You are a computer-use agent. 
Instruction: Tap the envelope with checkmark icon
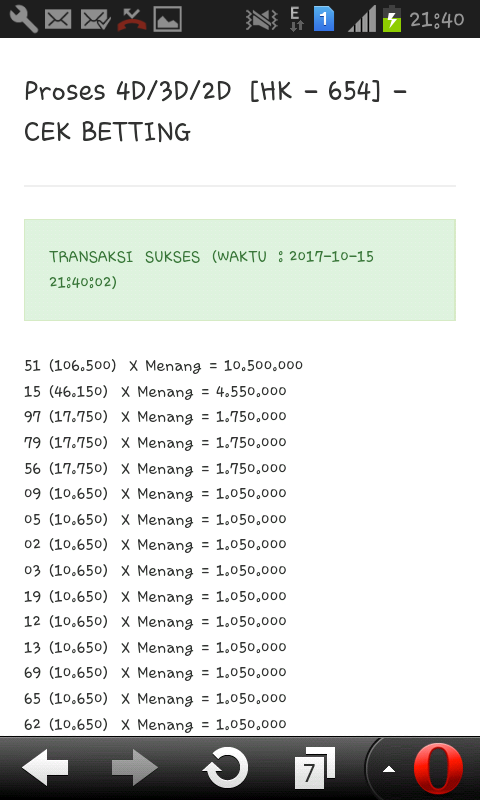[x=94, y=19]
